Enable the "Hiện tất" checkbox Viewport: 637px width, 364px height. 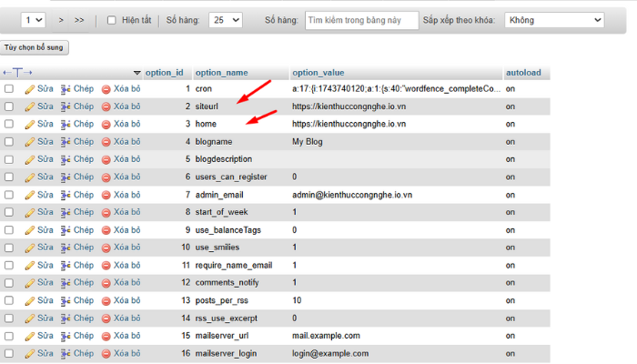point(112,20)
